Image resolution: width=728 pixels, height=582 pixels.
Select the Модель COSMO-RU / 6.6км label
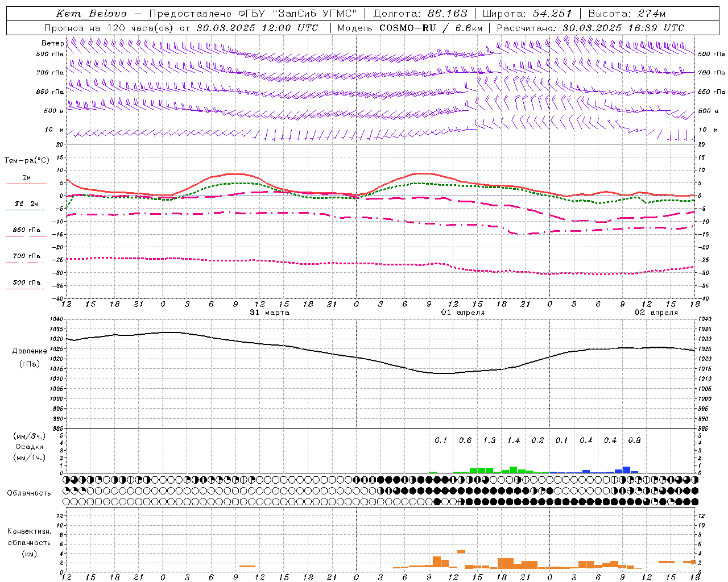410,28
